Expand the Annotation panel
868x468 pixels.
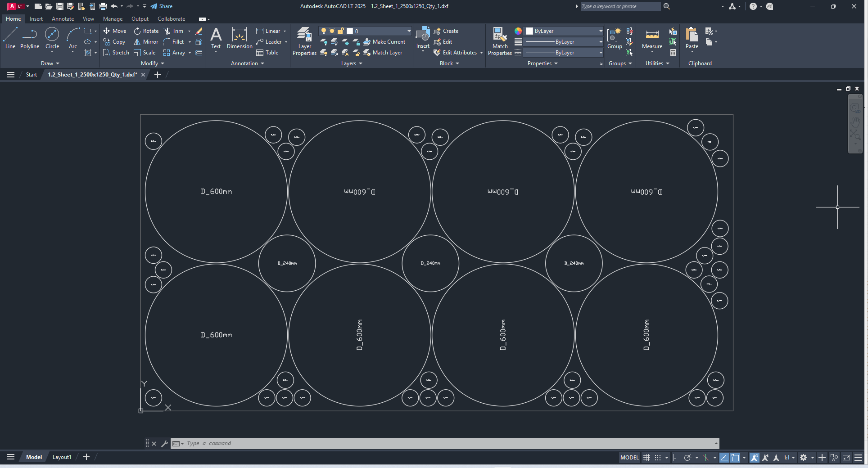(x=247, y=63)
